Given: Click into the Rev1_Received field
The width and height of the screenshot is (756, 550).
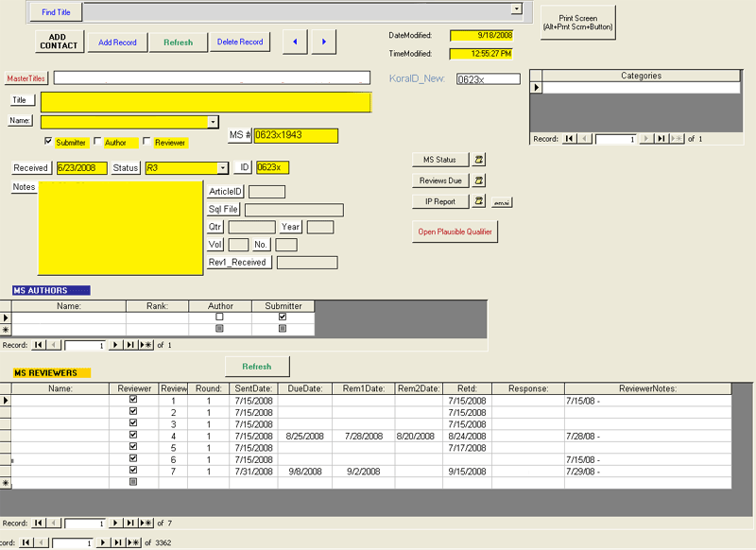Looking at the screenshot, I should 307,263.
